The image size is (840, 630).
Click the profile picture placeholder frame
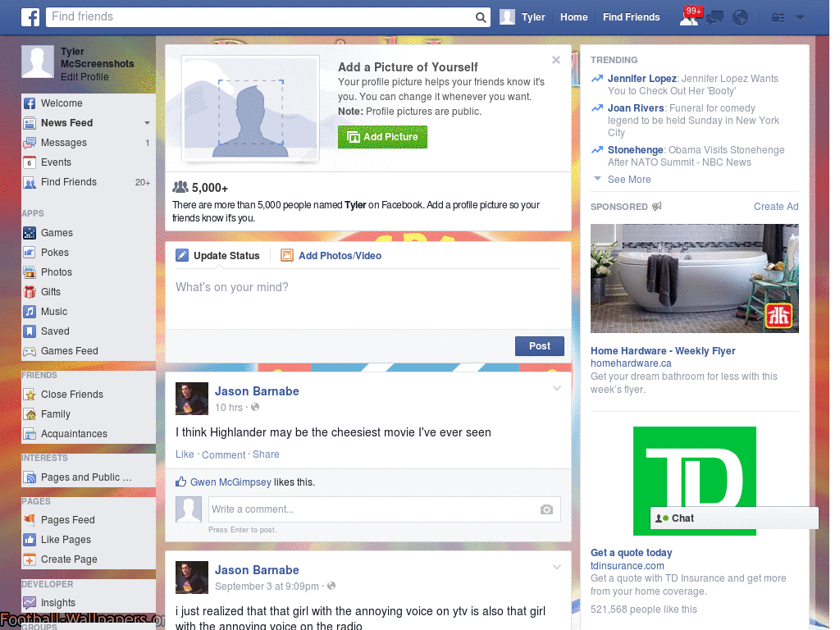pos(250,108)
